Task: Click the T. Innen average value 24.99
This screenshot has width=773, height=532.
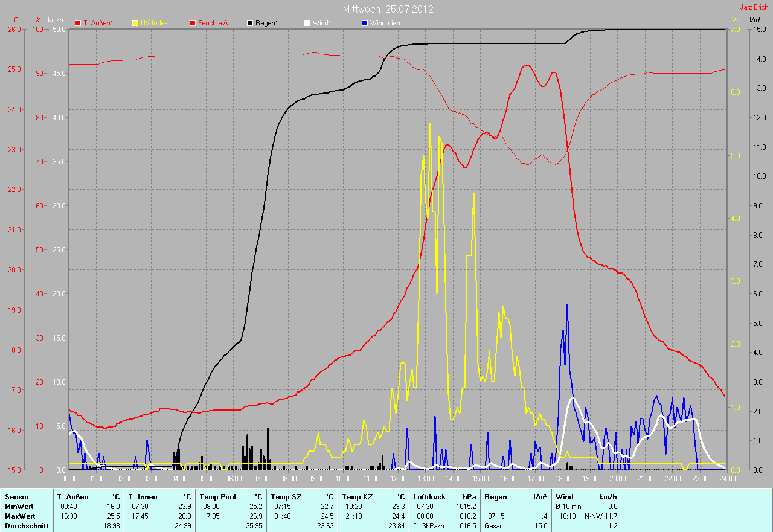Action: coord(182,526)
